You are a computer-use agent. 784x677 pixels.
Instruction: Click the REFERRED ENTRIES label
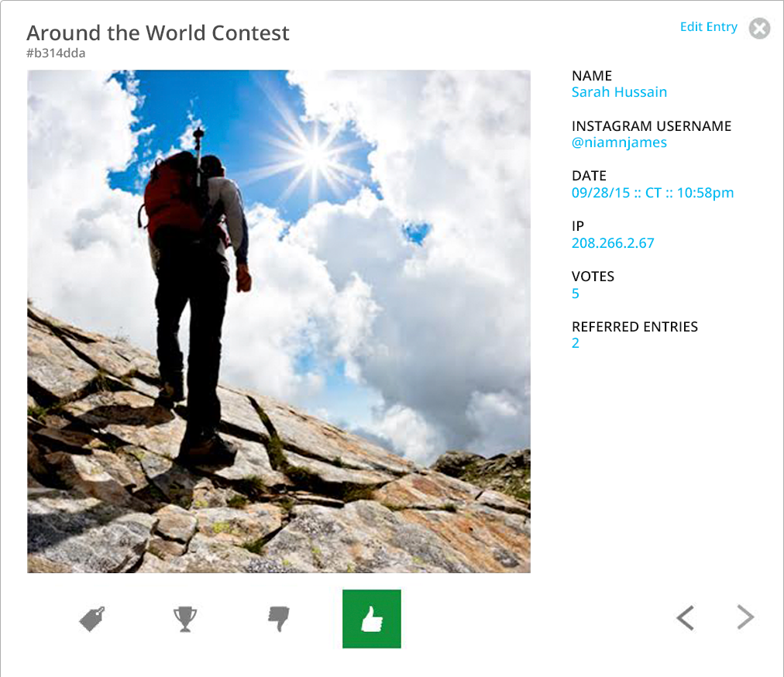point(634,327)
